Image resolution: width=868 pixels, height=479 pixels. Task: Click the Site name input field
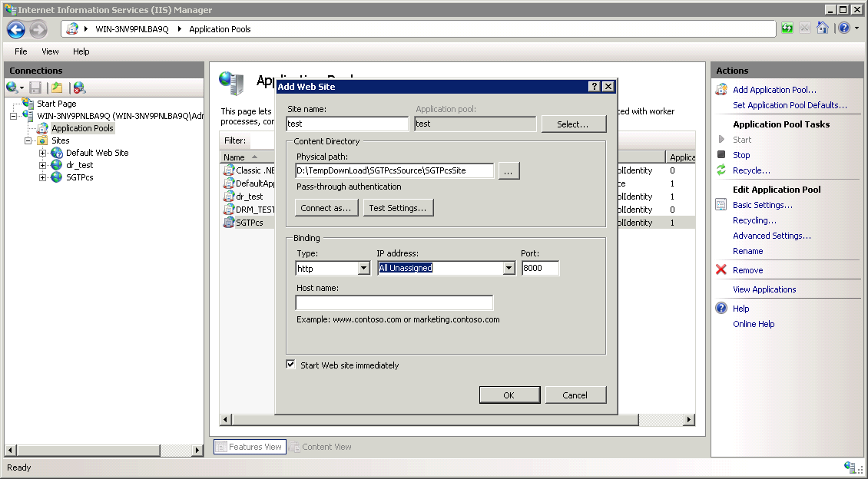point(347,124)
